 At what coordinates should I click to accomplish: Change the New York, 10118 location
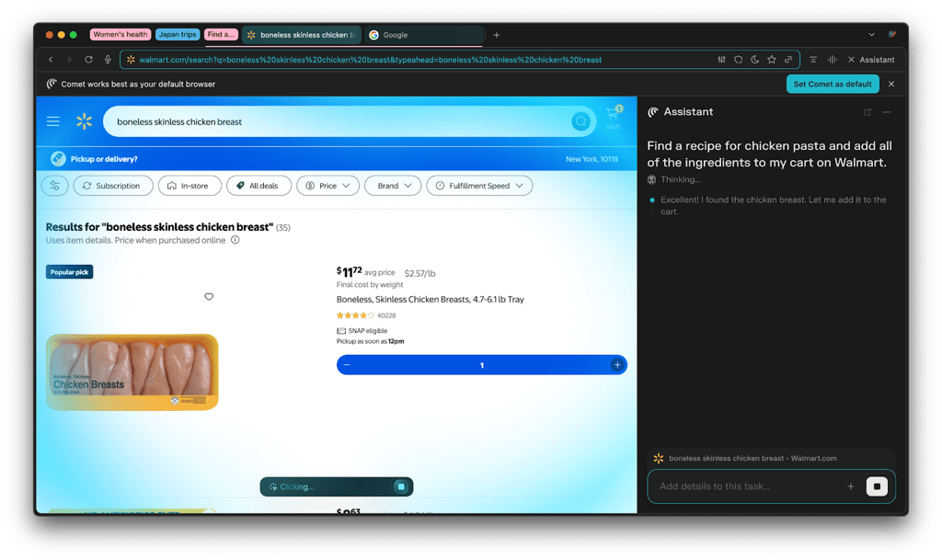[x=592, y=159]
